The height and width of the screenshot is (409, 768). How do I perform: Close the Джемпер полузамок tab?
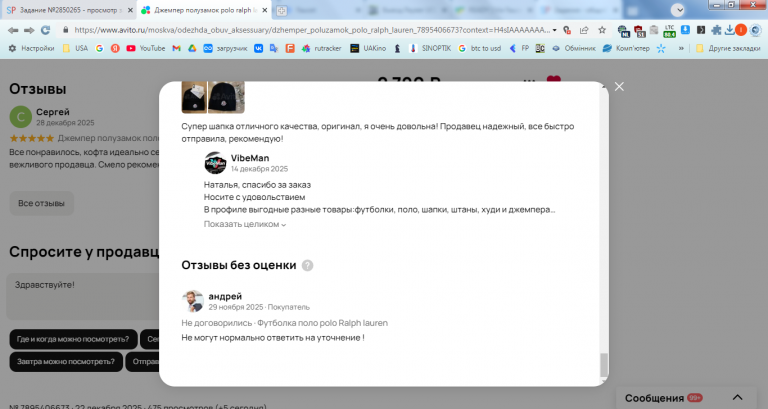(264, 10)
